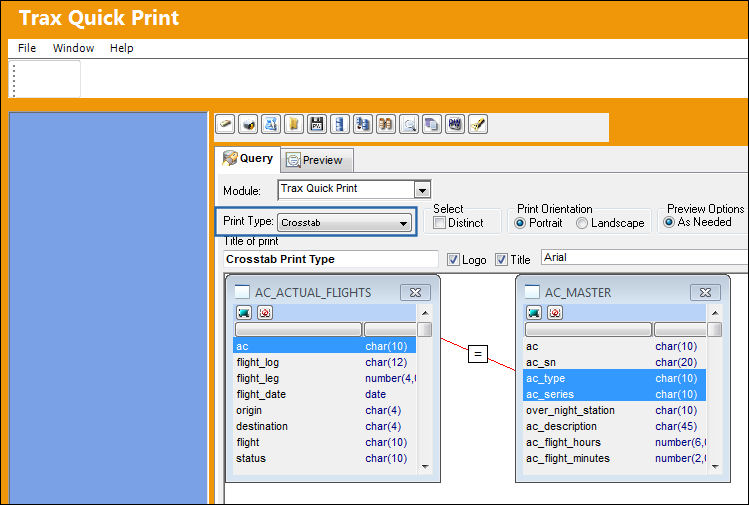The image size is (749, 505).
Task: Select Landscape print orientation
Action: [581, 223]
